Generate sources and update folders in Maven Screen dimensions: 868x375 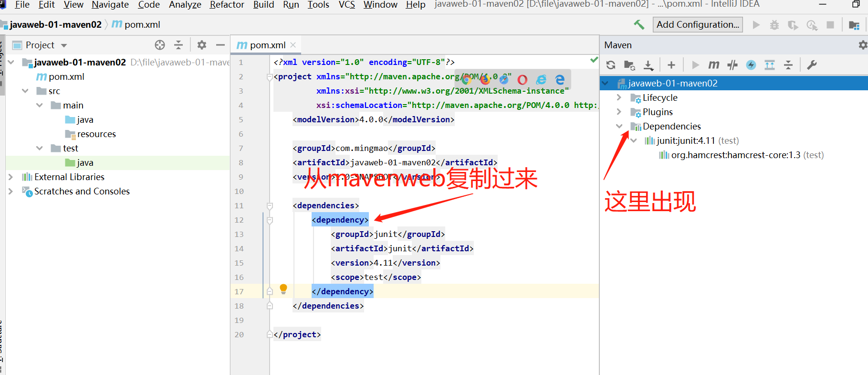point(629,65)
